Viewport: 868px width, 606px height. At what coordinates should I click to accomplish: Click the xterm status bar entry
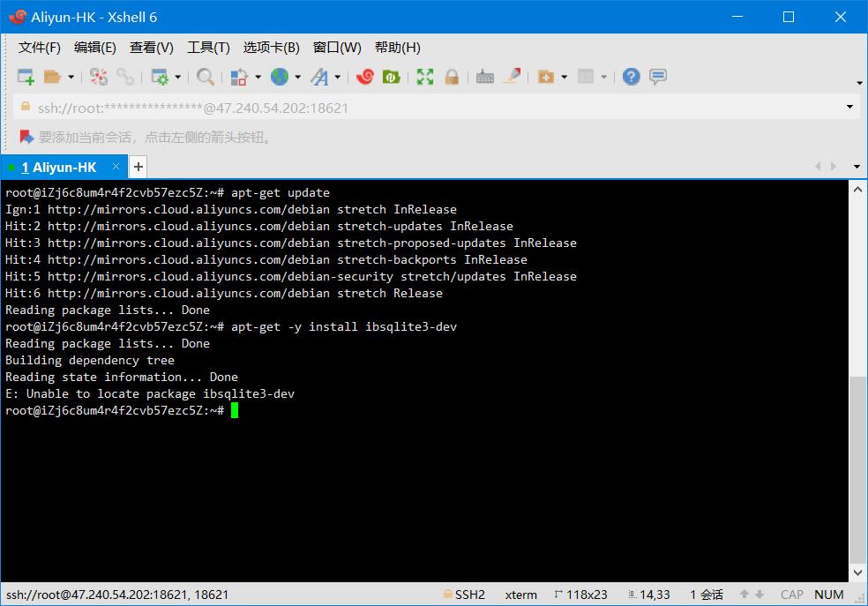point(521,595)
